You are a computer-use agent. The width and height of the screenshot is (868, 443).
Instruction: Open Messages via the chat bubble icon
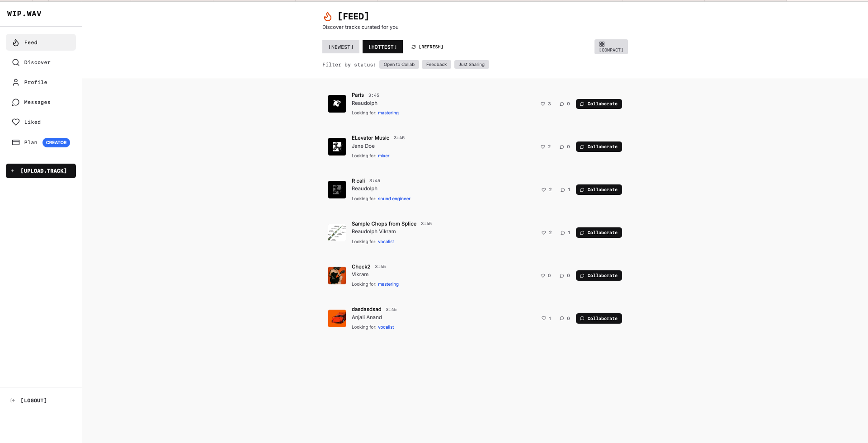click(16, 102)
